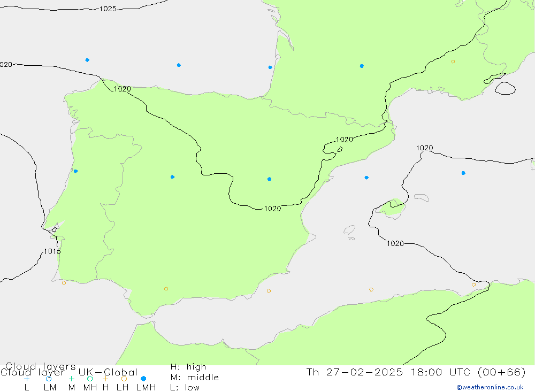Click the blue plus L legend symbol

[27, 379]
